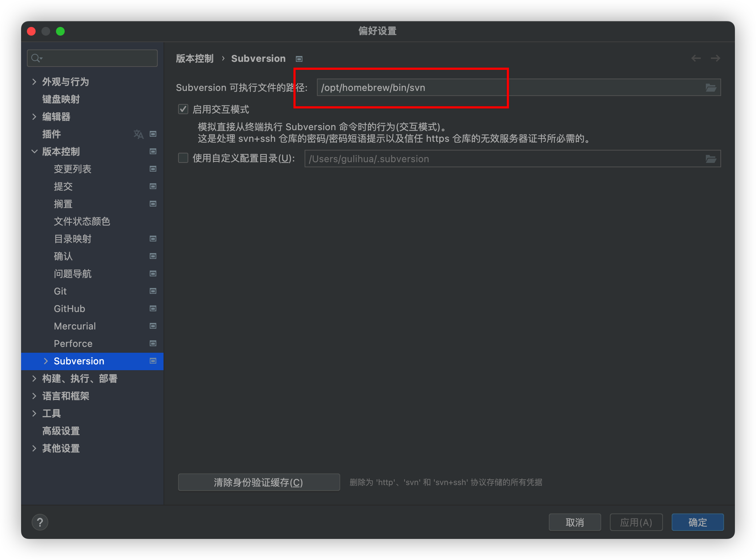Go back with the left arrow icon
756x560 pixels.
[696, 58]
